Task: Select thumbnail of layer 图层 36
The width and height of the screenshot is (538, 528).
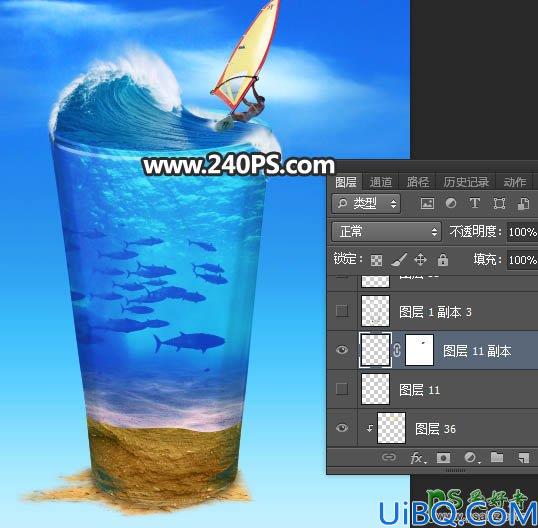Action: coord(391,428)
